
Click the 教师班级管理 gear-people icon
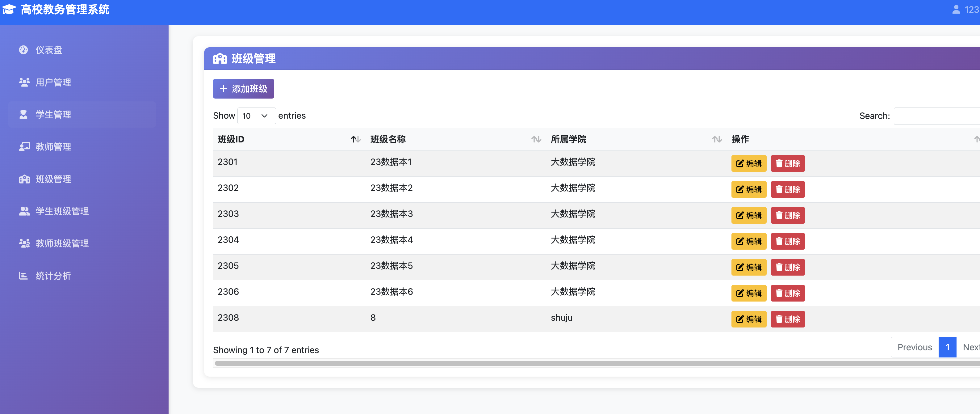point(24,243)
